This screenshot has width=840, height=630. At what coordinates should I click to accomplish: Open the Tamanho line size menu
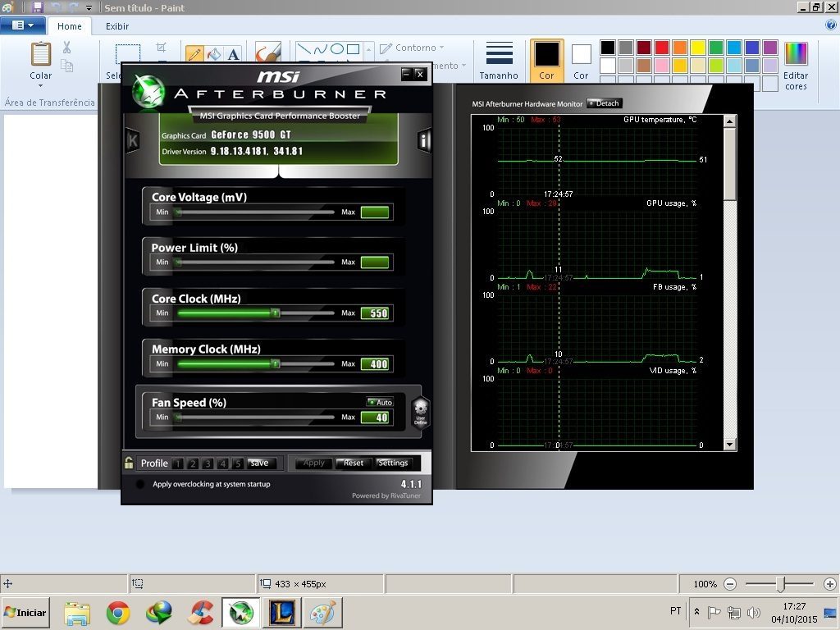click(499, 60)
